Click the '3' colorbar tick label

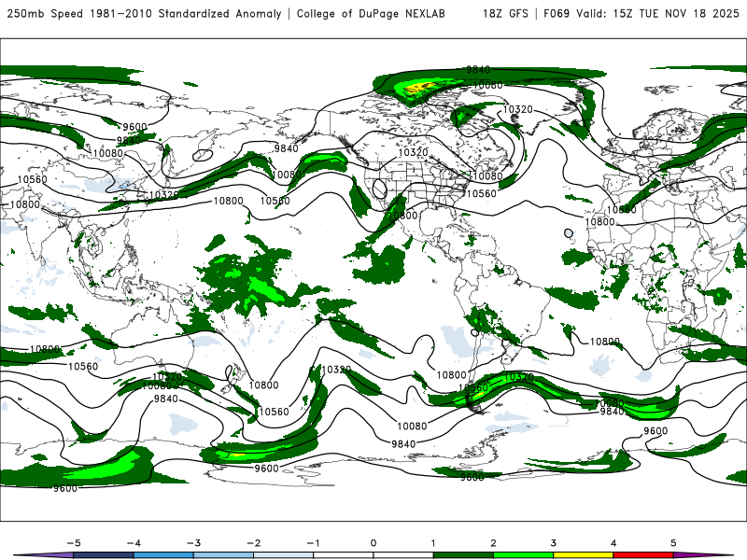tap(554, 543)
